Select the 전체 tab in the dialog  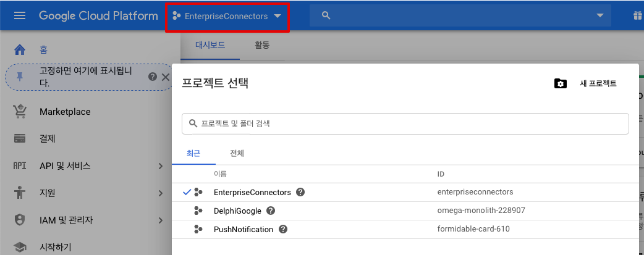[237, 154]
